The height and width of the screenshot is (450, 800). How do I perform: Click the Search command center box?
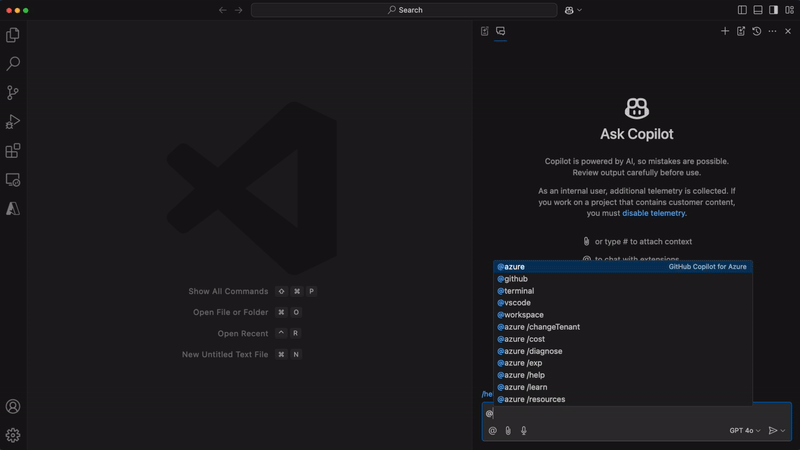[404, 10]
